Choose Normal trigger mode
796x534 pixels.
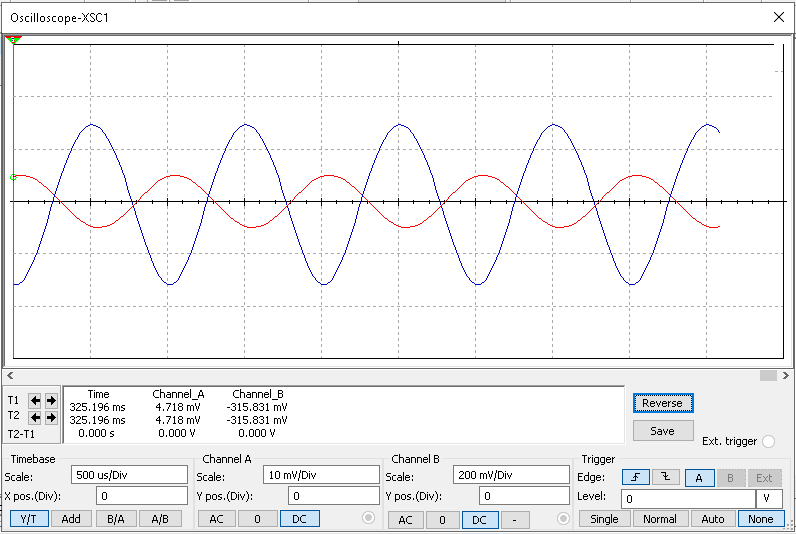[659, 519]
